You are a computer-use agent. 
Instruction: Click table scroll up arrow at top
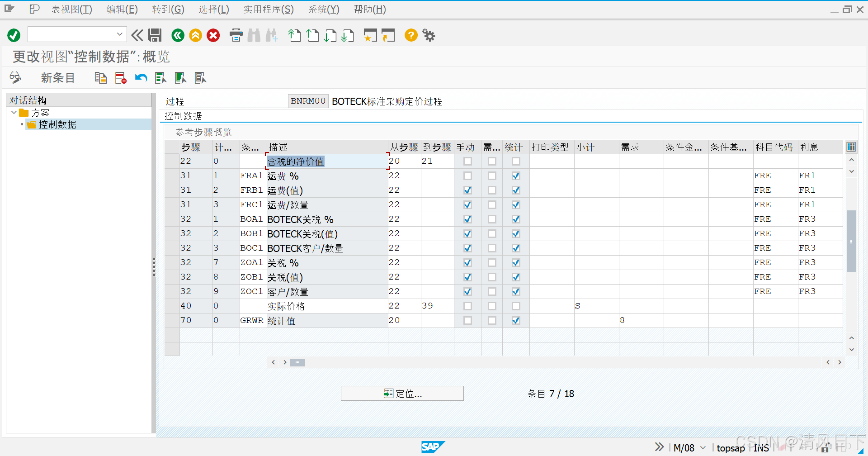coord(851,160)
